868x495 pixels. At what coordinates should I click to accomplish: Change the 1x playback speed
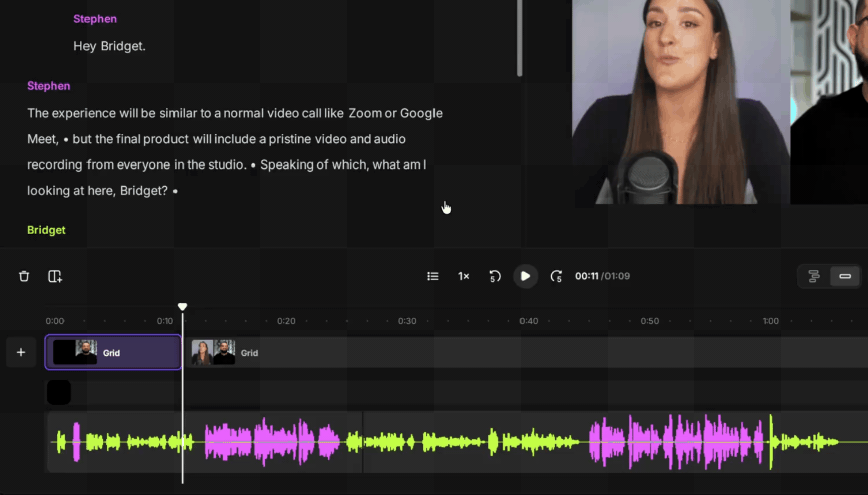coord(464,276)
